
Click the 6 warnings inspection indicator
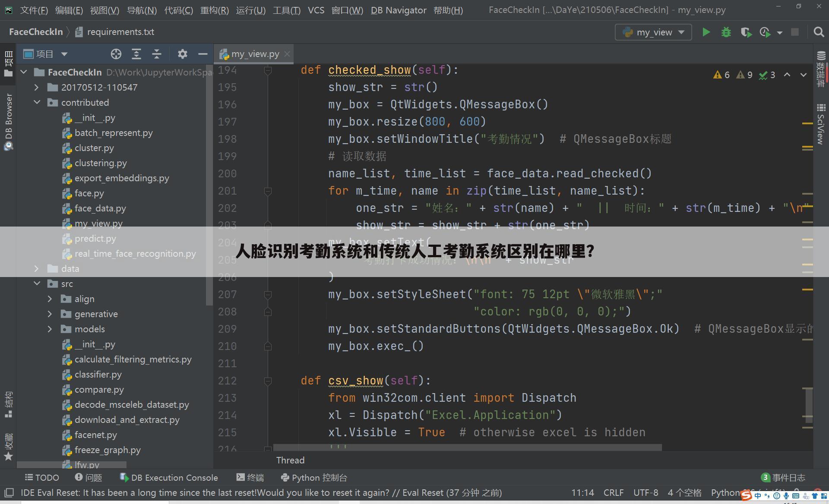pos(721,75)
